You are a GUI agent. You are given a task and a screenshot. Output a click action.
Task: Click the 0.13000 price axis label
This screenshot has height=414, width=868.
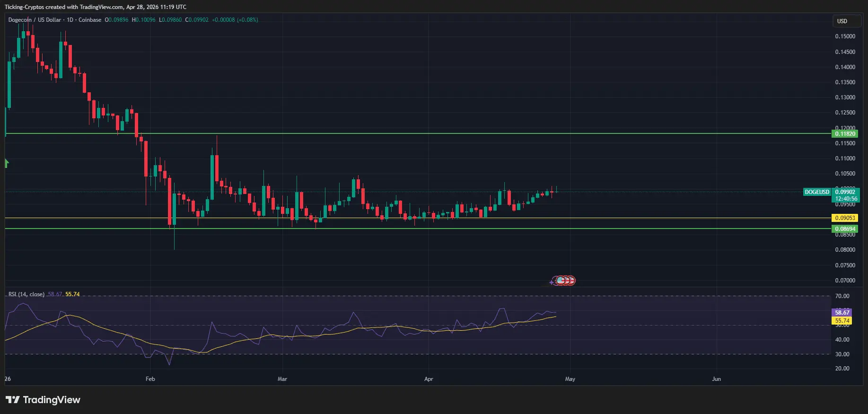point(845,97)
